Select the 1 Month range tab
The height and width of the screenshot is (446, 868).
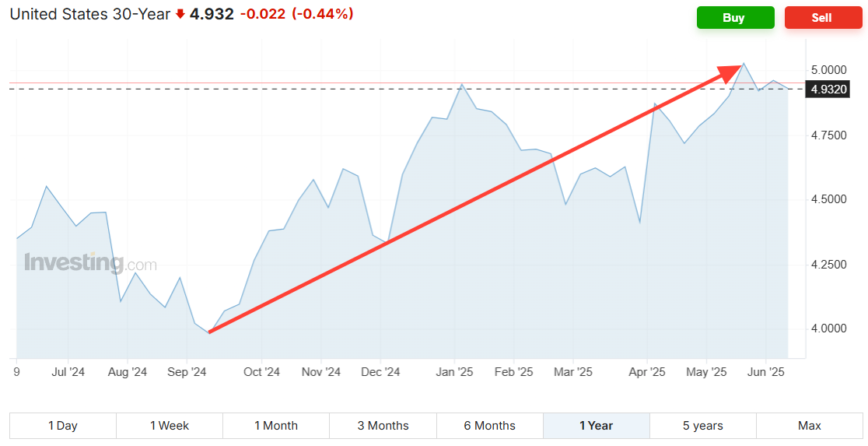(x=276, y=426)
